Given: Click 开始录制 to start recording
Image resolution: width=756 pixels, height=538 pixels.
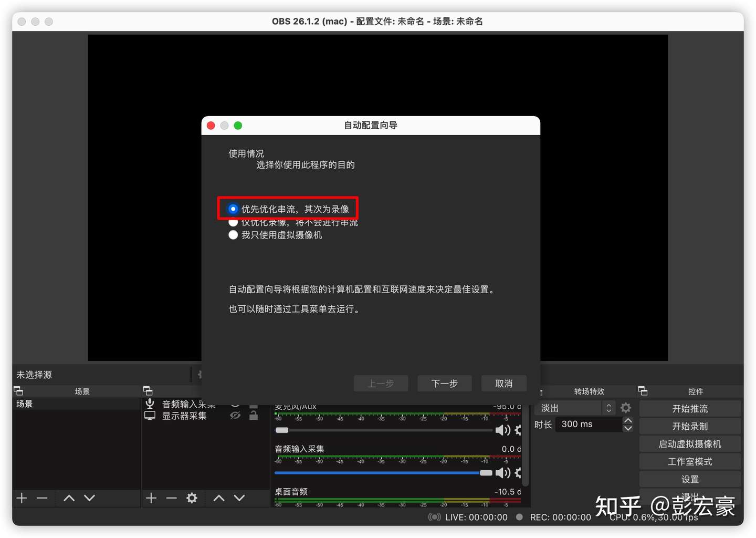Looking at the screenshot, I should (x=690, y=426).
